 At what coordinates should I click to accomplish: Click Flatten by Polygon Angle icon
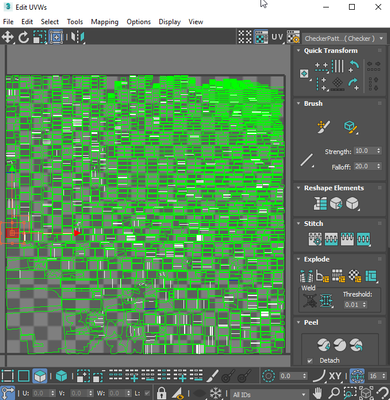(322, 276)
